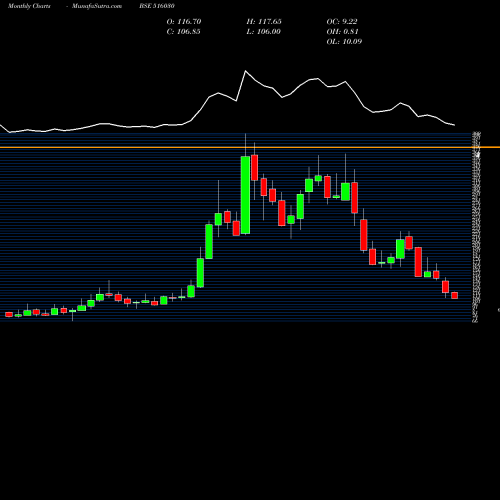Click the 'OH: 0.81' value
The image size is (500, 500).
coord(342,32)
